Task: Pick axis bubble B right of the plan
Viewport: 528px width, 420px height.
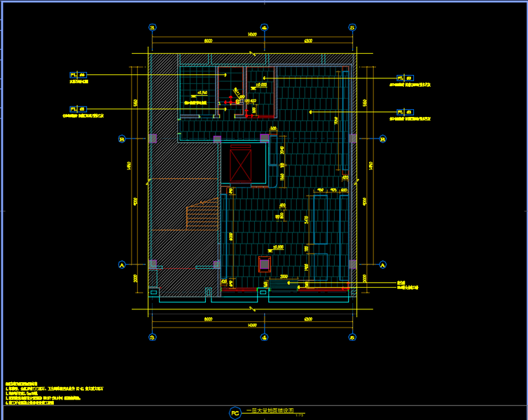Action: (x=382, y=139)
